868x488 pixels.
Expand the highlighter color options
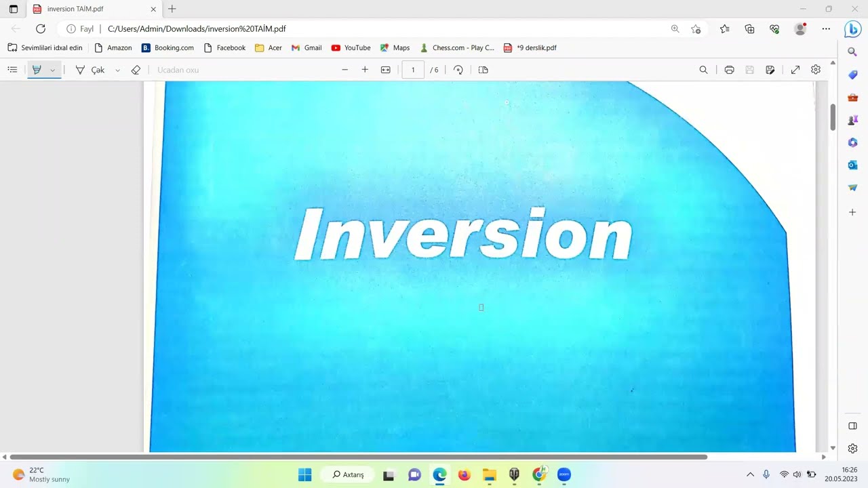tap(53, 70)
